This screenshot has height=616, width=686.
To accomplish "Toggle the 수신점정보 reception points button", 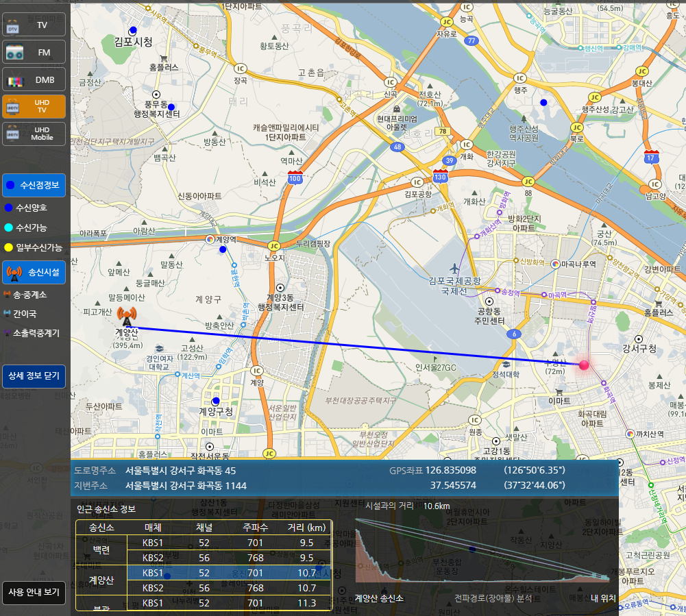I will pos(34,185).
